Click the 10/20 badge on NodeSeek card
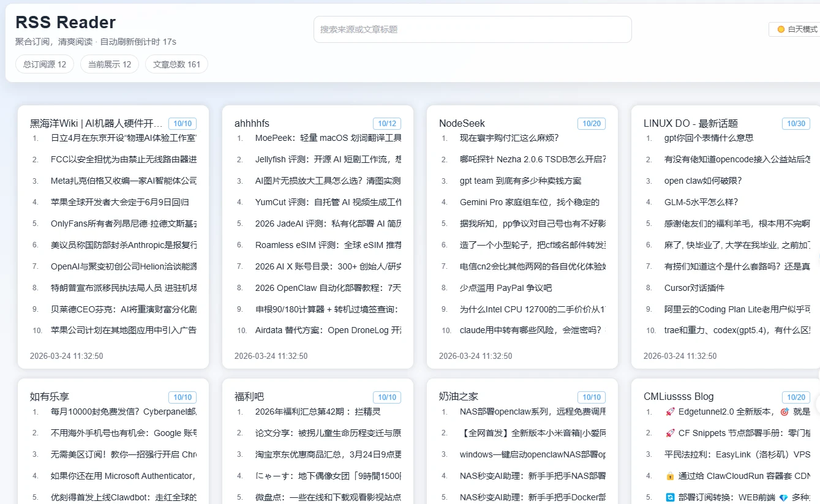 pos(592,124)
